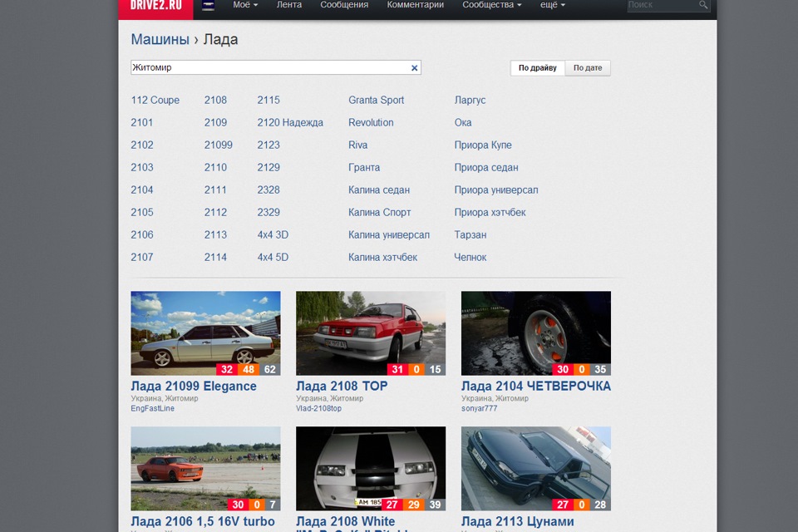The image size is (798, 532).
Task: Select the Granta Sport model link
Action: coord(376,101)
